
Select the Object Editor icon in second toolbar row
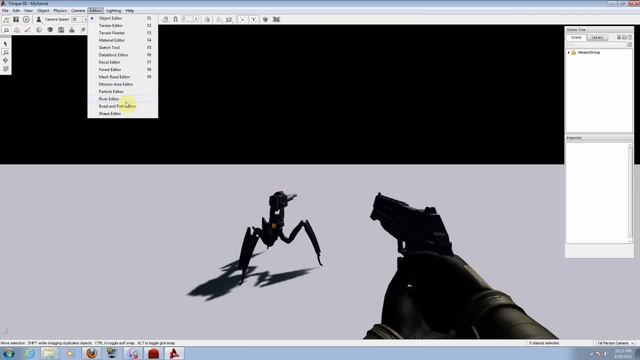(x=6, y=30)
